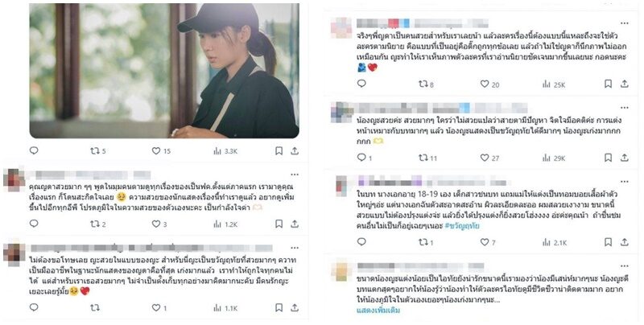644x325 pixels.
Task: Share the tweet with 1.1K views
Action: pyautogui.click(x=295, y=307)
